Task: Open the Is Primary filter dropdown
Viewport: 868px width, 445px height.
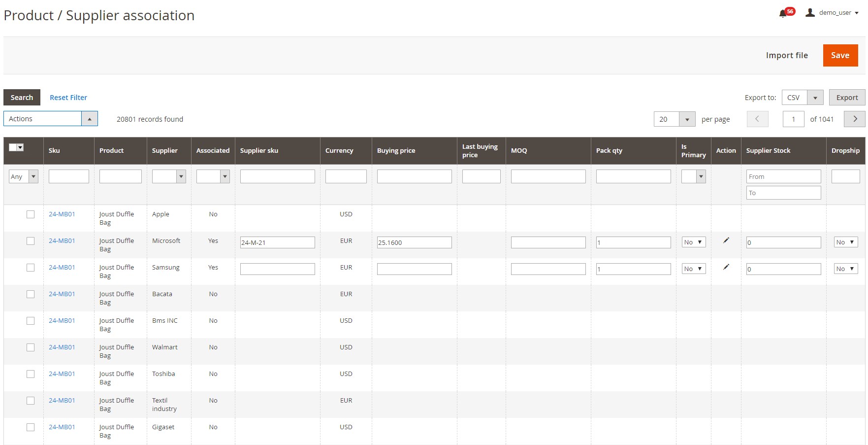Action: coord(694,176)
